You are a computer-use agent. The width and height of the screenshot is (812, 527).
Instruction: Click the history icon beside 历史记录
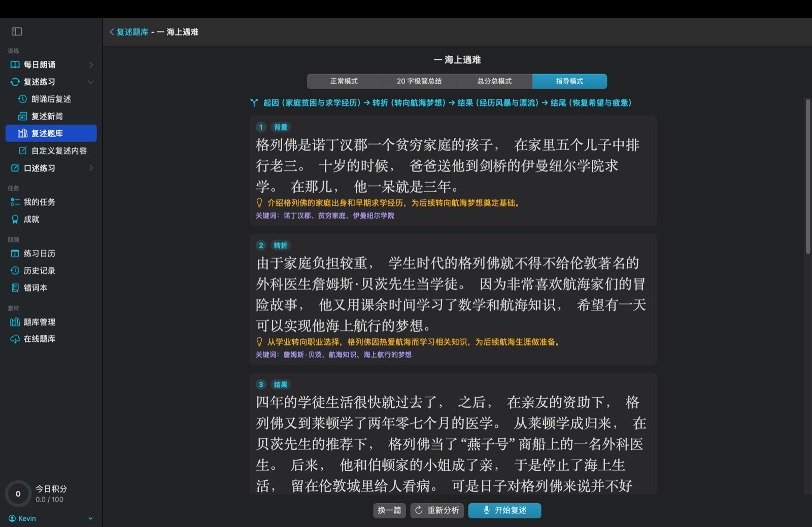15,270
